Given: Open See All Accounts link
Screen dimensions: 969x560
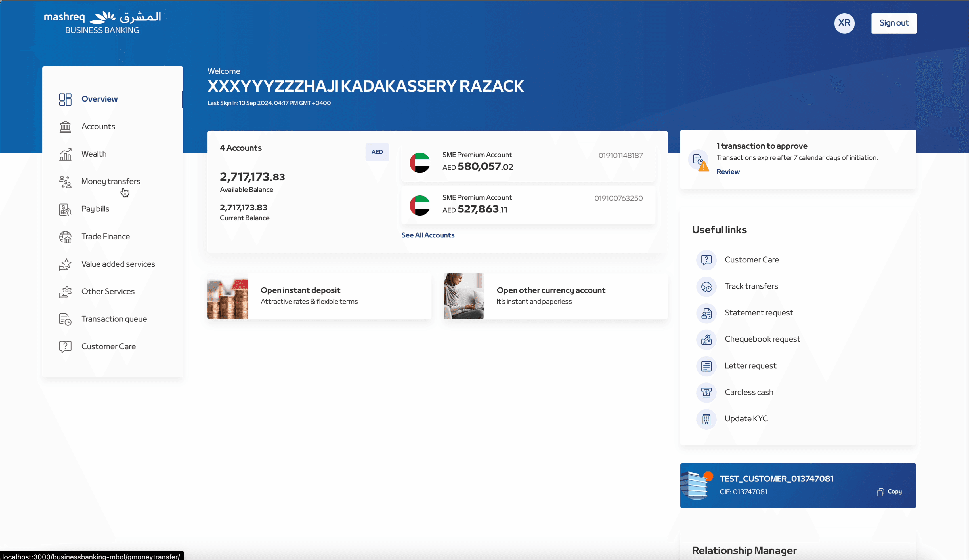Looking at the screenshot, I should click(x=427, y=235).
